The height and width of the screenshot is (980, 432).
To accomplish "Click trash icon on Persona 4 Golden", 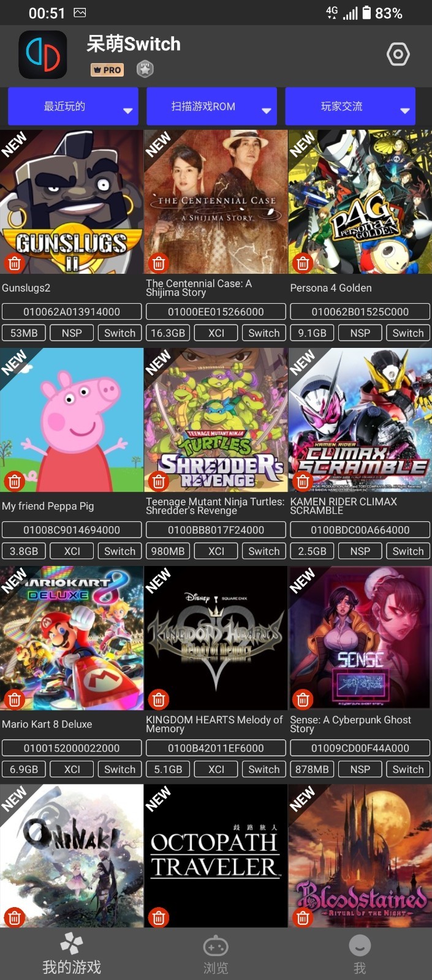I will [303, 263].
